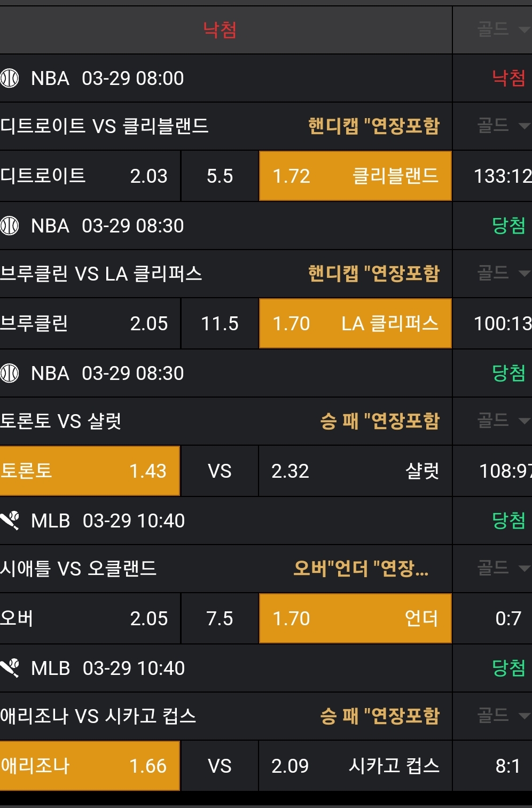Select the 낙첨 header tab at top
The image size is (532, 808).
click(220, 29)
